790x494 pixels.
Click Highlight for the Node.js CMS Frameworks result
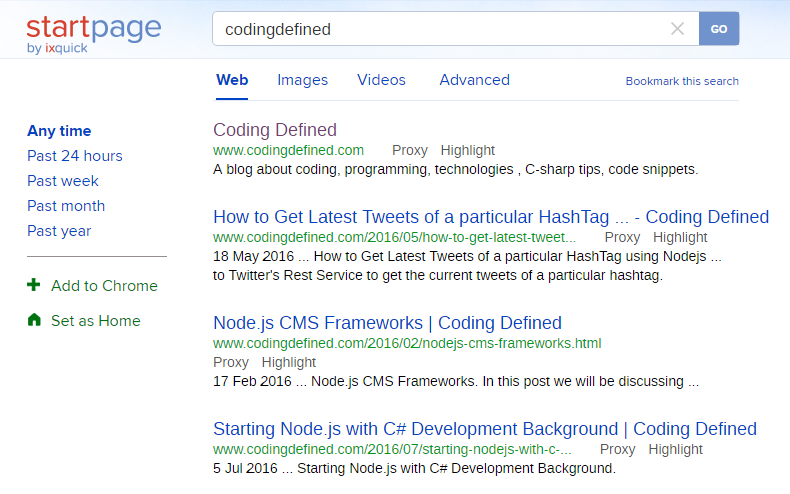pos(289,362)
